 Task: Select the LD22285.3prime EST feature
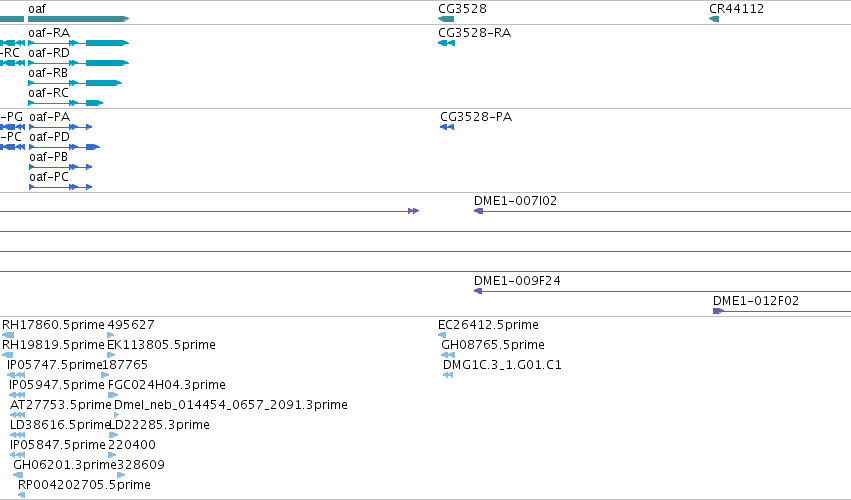[x=113, y=435]
